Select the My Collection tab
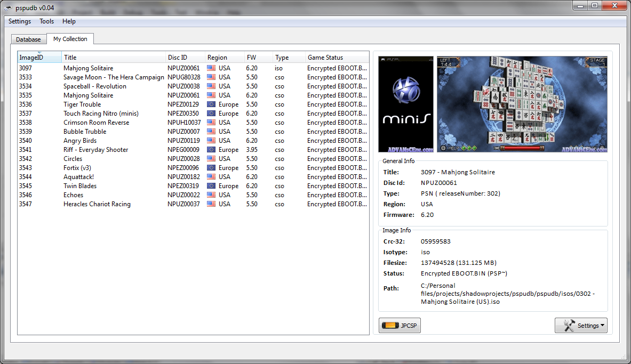 [70, 38]
